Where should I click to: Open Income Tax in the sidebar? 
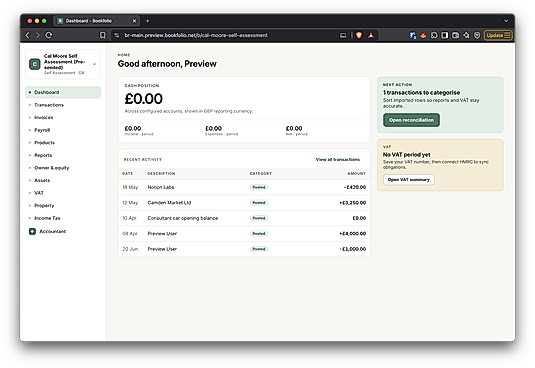(x=63, y=218)
